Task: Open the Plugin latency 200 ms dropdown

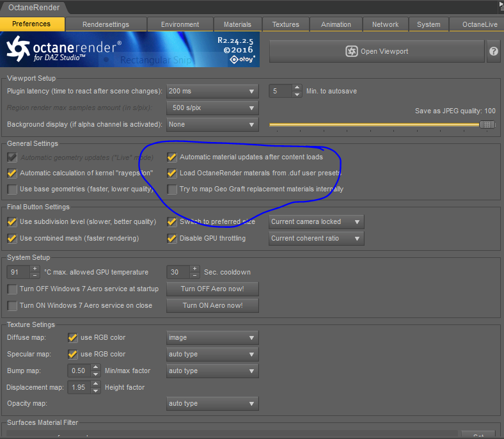Action: 212,92
